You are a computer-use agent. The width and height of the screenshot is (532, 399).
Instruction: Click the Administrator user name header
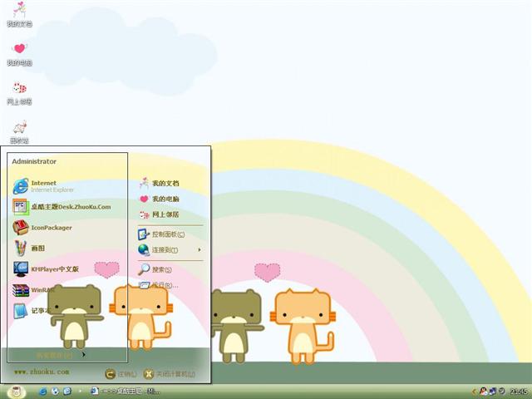click(x=34, y=161)
